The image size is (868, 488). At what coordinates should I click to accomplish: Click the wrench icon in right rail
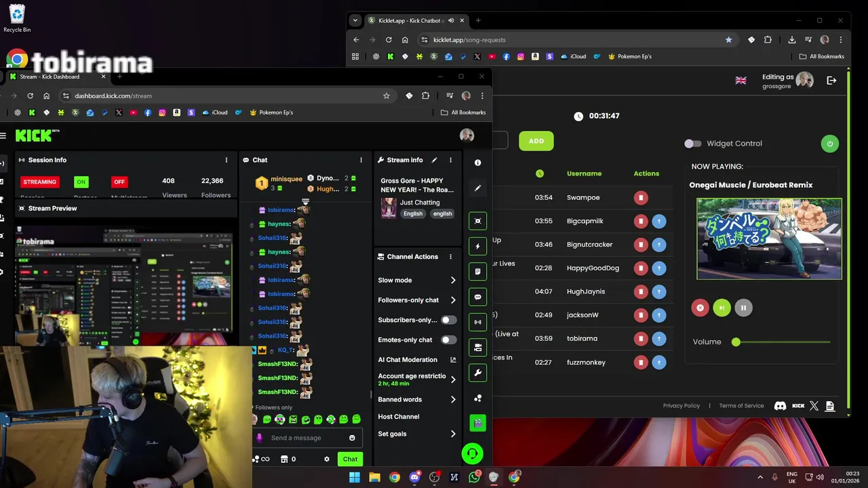coord(477,373)
